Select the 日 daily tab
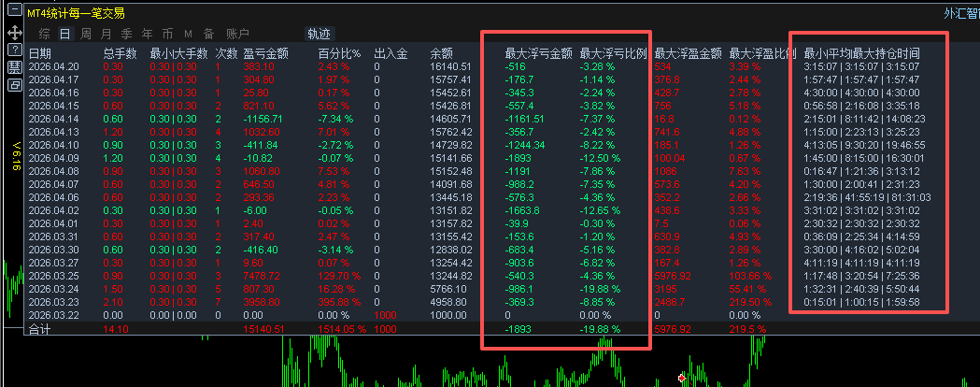This screenshot has height=387, width=980. (x=65, y=34)
